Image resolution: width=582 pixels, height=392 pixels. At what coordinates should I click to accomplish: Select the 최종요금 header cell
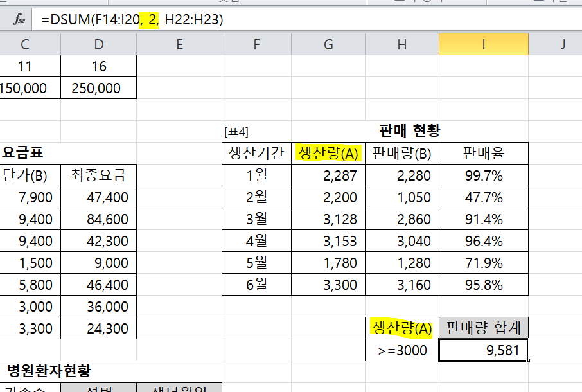99,175
